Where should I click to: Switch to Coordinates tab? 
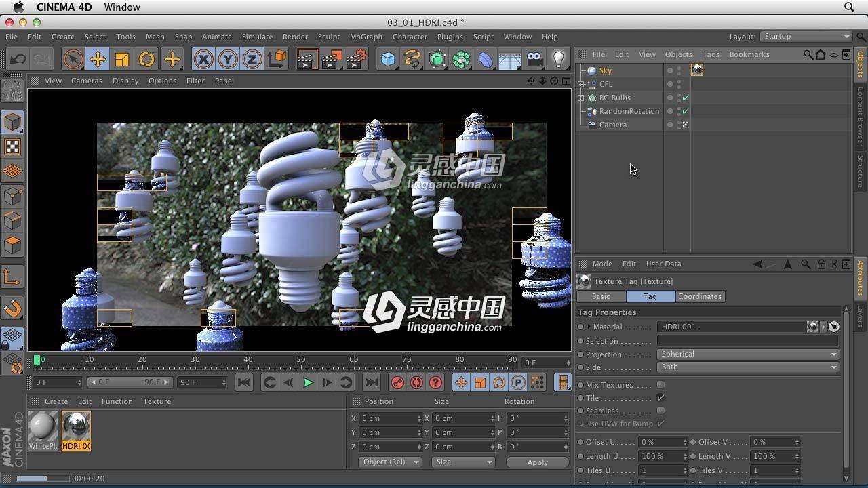(x=699, y=296)
